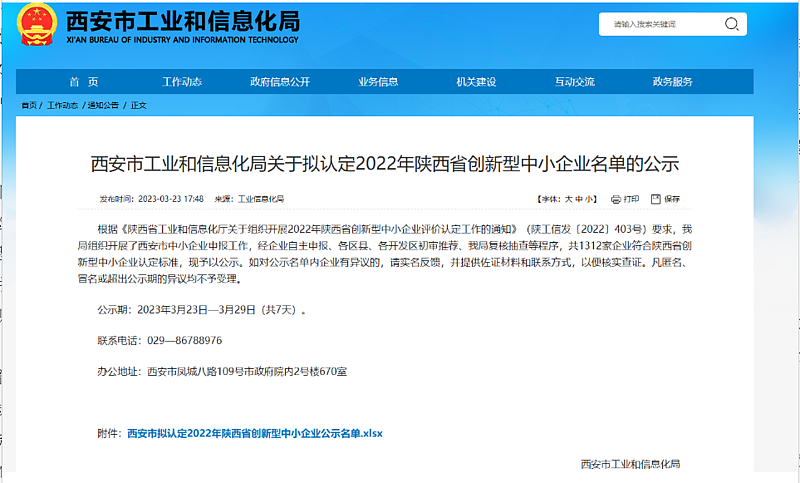Navigate to 互动交流 section
Viewport: 800px width, 483px height.
574,82
